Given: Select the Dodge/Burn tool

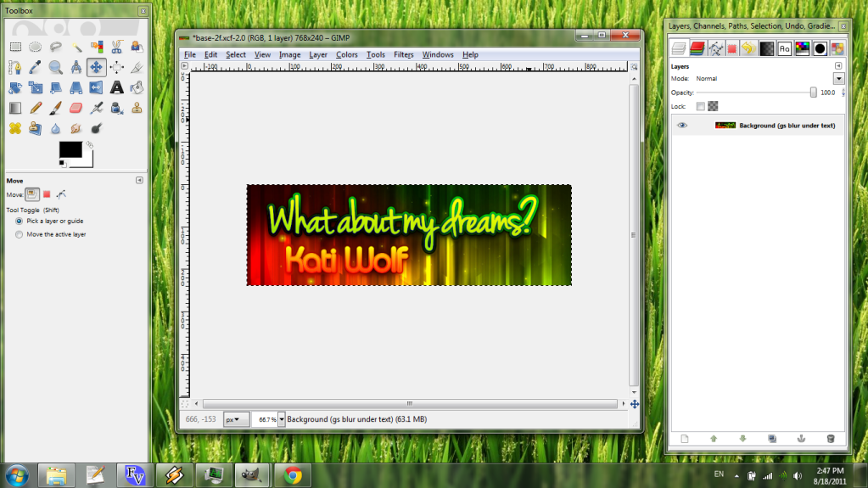Looking at the screenshot, I should point(97,128).
